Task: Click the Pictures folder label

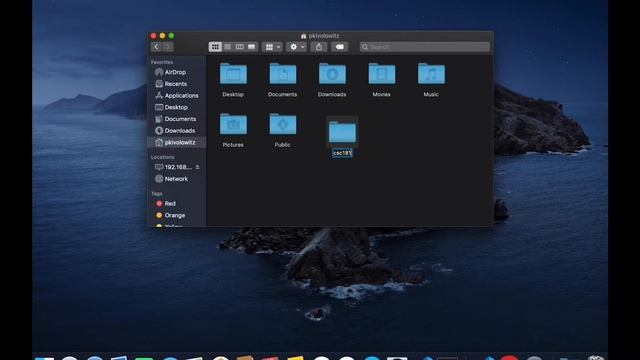Action: pyautogui.click(x=233, y=145)
